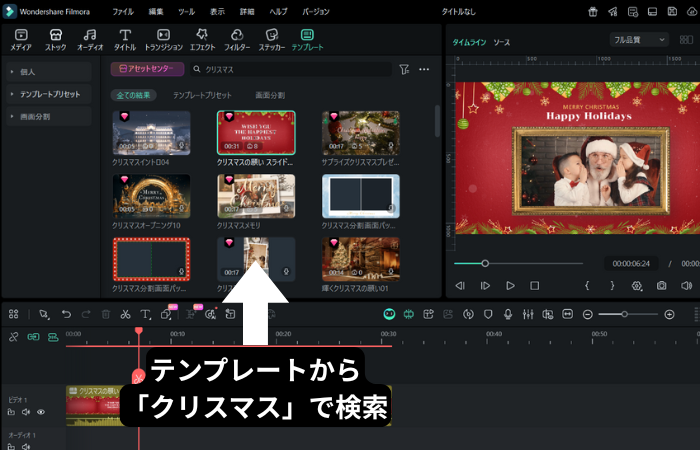Click the microphone voiceover record icon
The height and width of the screenshot is (450, 700).
(x=508, y=314)
